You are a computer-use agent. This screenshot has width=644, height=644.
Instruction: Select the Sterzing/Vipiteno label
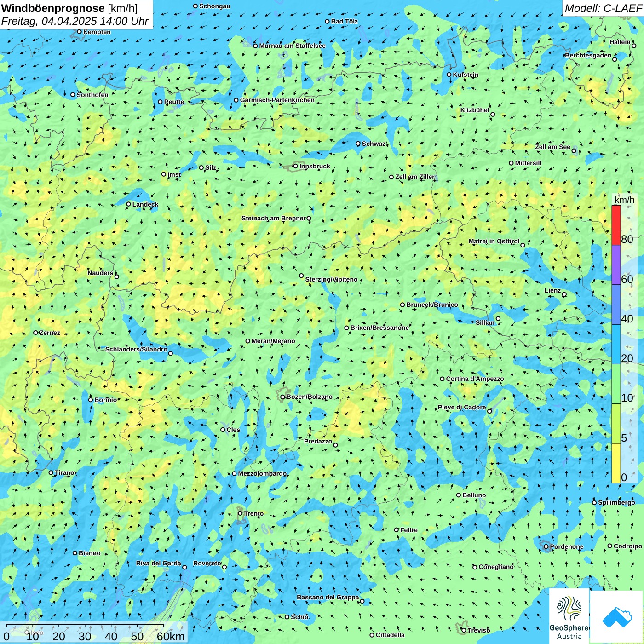(331, 279)
